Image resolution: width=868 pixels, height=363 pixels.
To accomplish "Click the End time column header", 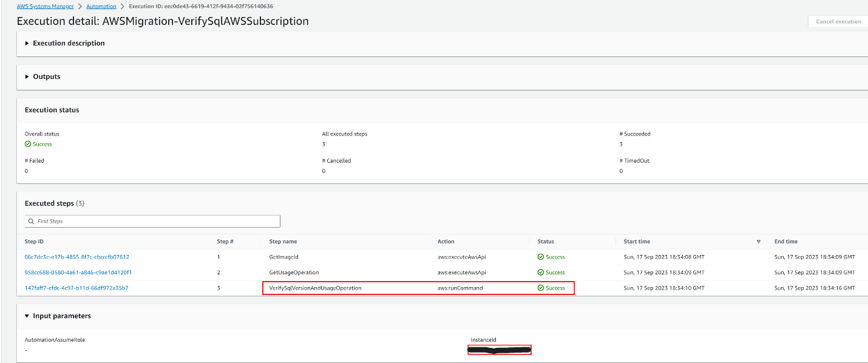I will pos(785,241).
